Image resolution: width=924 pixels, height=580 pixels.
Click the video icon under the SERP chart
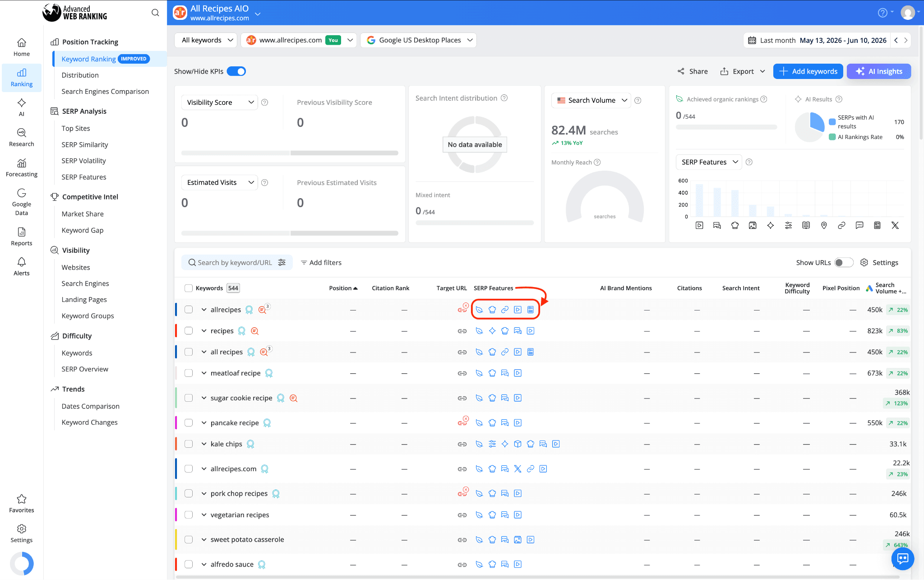[x=699, y=225]
